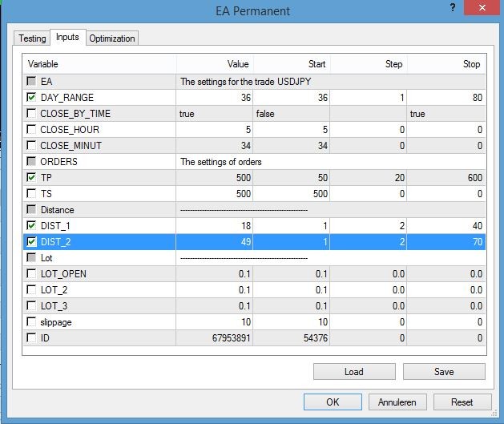The width and height of the screenshot is (504, 424).
Task: Check the LOT_OPEN checkbox
Action: point(31,273)
